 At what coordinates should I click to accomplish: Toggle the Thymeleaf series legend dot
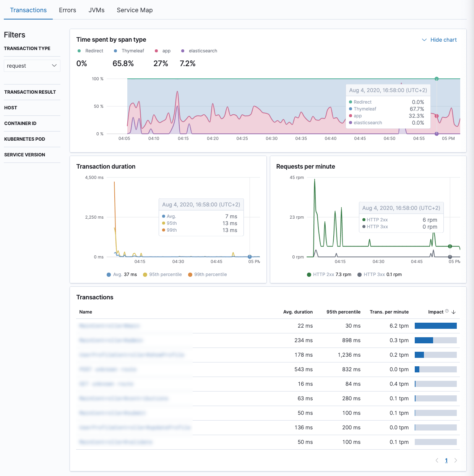click(115, 51)
